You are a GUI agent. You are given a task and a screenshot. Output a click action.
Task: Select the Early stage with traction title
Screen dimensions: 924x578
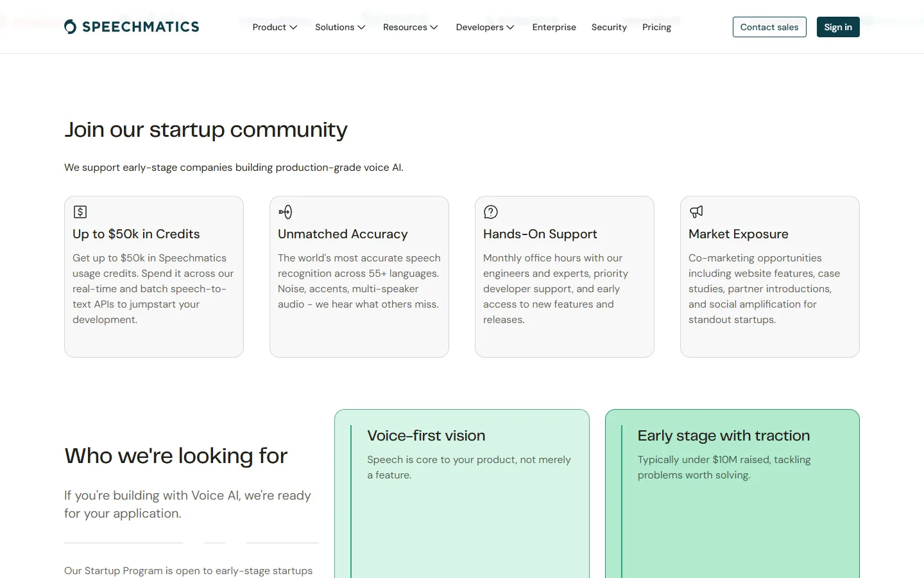(x=724, y=435)
